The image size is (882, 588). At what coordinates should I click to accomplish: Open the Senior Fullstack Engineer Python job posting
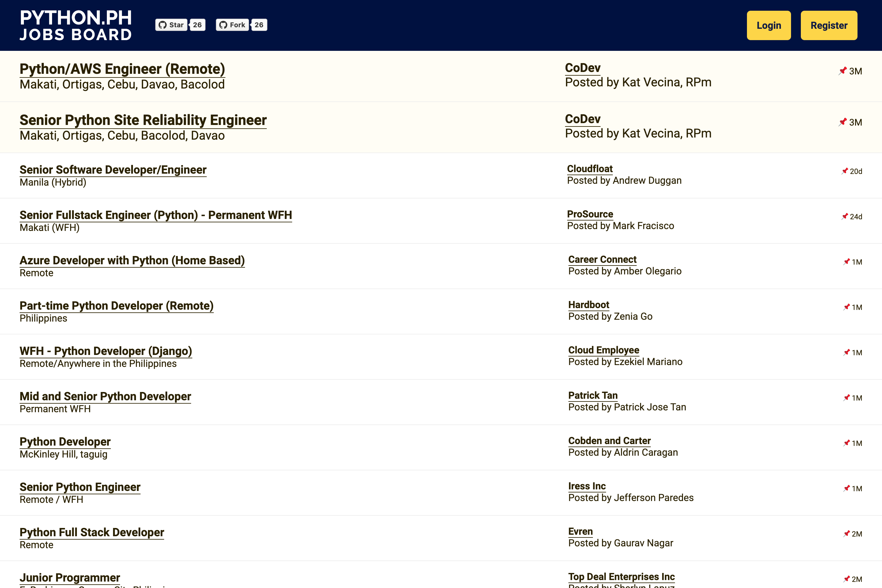156,215
